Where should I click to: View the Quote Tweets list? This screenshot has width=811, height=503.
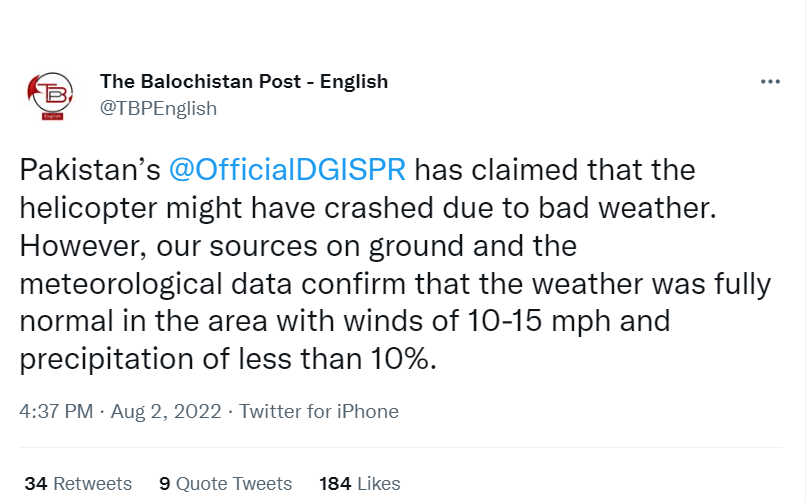226,484
